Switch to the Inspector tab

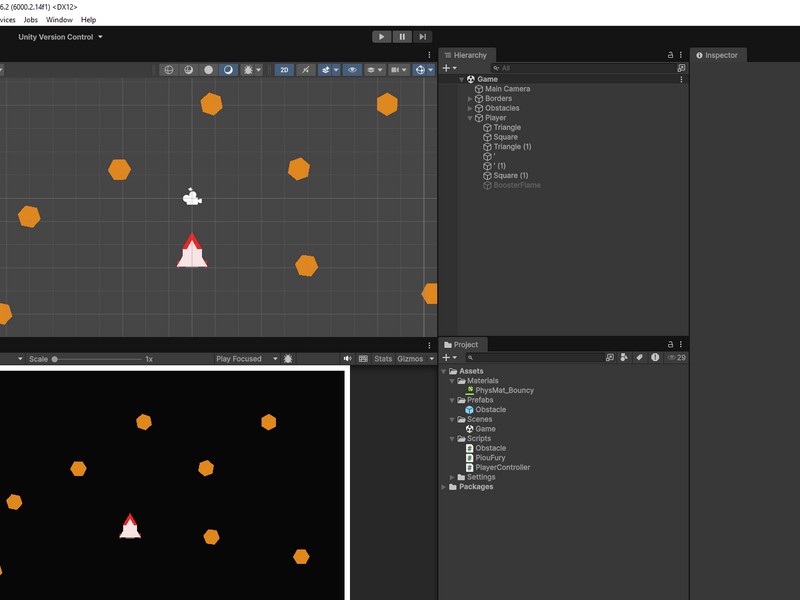(x=720, y=55)
